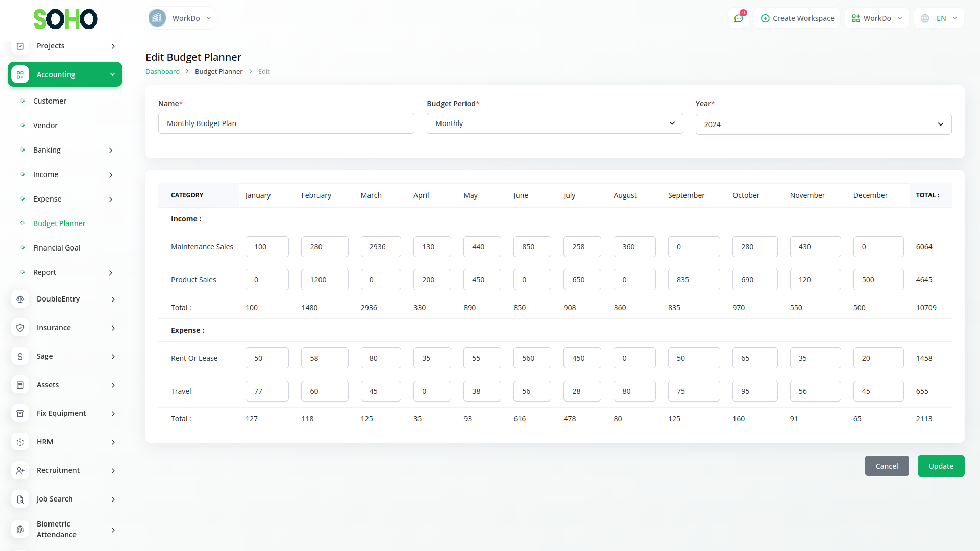Go to Dashboard breadcrumb link
The image size is (980, 551).
pos(162,72)
